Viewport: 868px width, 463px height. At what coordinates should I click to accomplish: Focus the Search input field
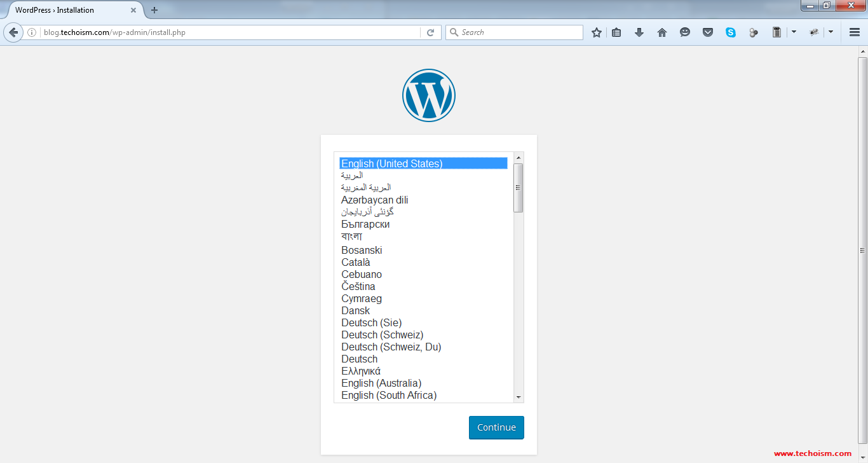click(514, 32)
